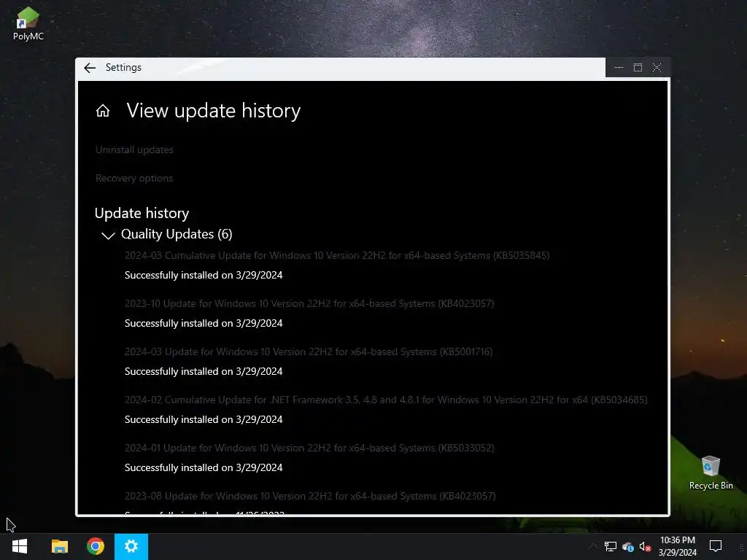Launch Google Chrome from the taskbar
Viewport: 747px width, 560px height.
(96, 547)
